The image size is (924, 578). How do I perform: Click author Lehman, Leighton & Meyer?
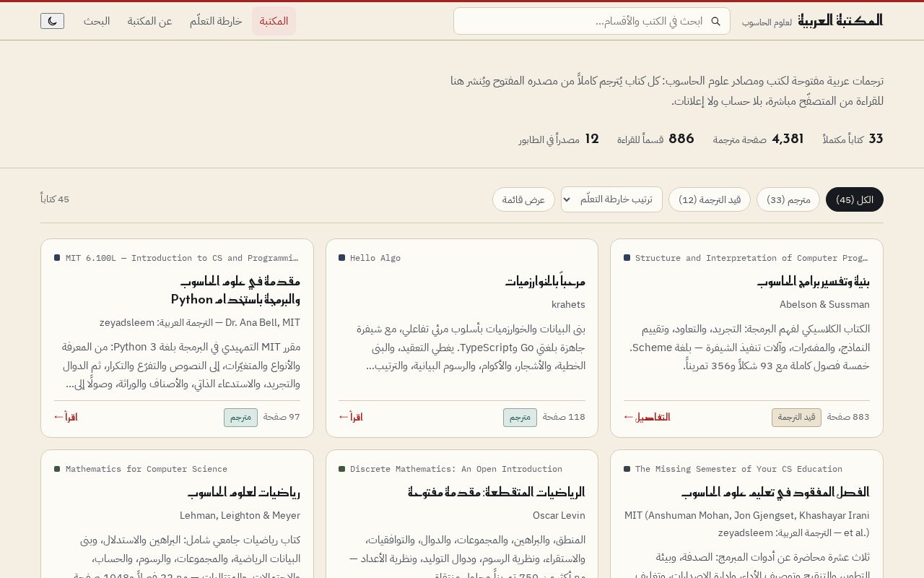pos(240,515)
